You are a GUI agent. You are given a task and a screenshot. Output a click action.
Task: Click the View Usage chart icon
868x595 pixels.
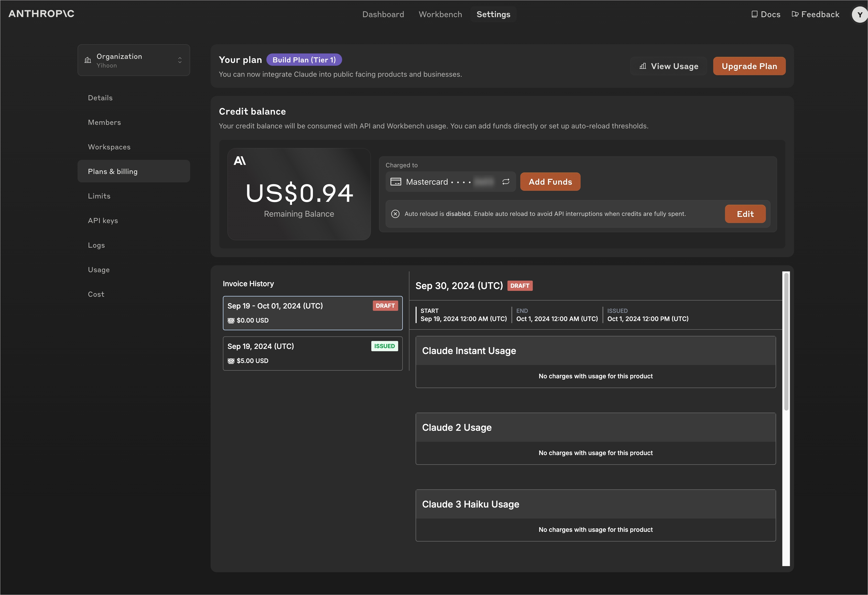[x=643, y=66]
